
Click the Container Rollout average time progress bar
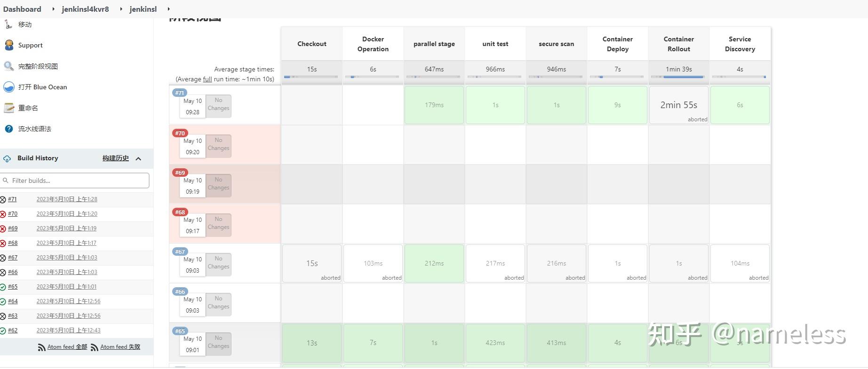(678, 77)
